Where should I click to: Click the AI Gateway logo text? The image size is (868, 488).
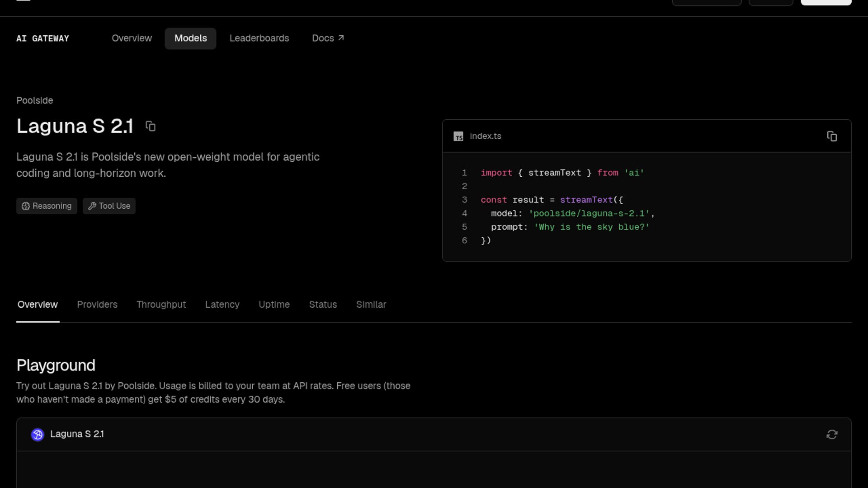[43, 38]
